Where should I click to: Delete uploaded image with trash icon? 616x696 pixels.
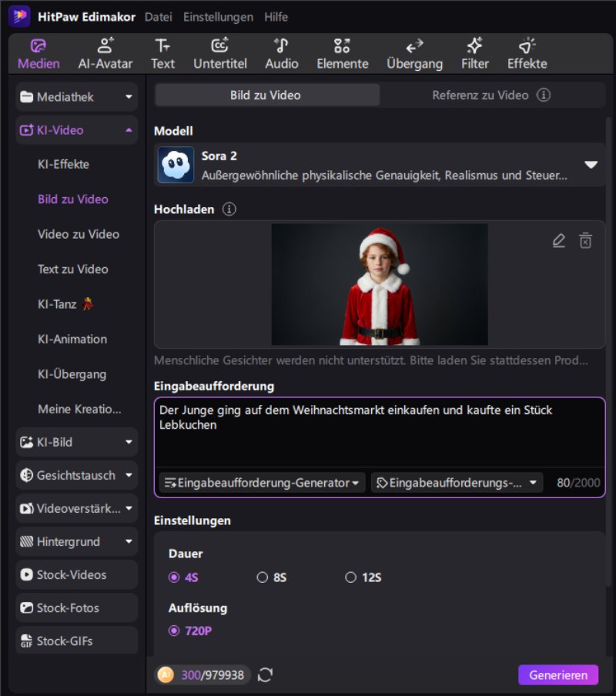tap(585, 241)
